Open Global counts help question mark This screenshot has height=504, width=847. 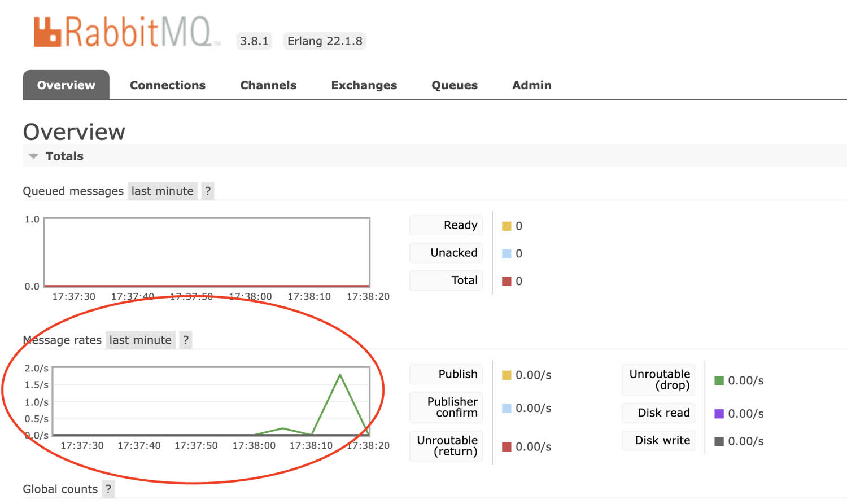tap(108, 489)
